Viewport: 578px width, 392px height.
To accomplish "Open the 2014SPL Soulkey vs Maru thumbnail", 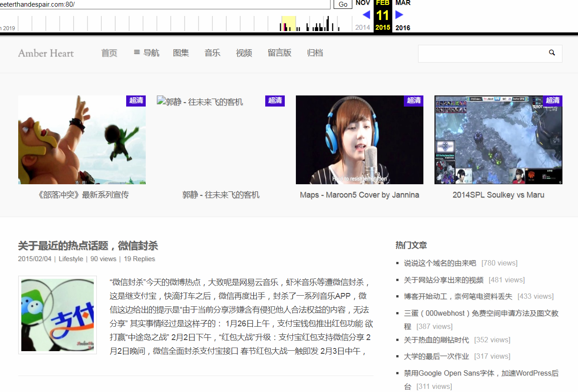I will click(498, 140).
